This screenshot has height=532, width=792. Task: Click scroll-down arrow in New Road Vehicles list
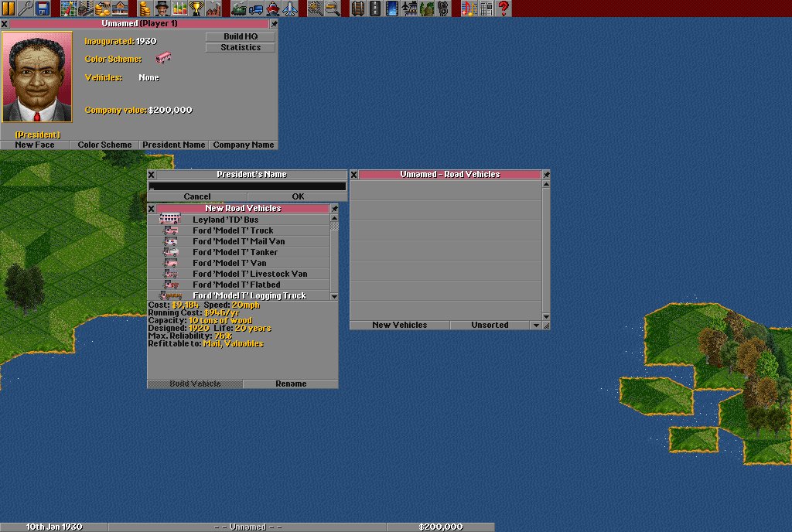coord(334,297)
